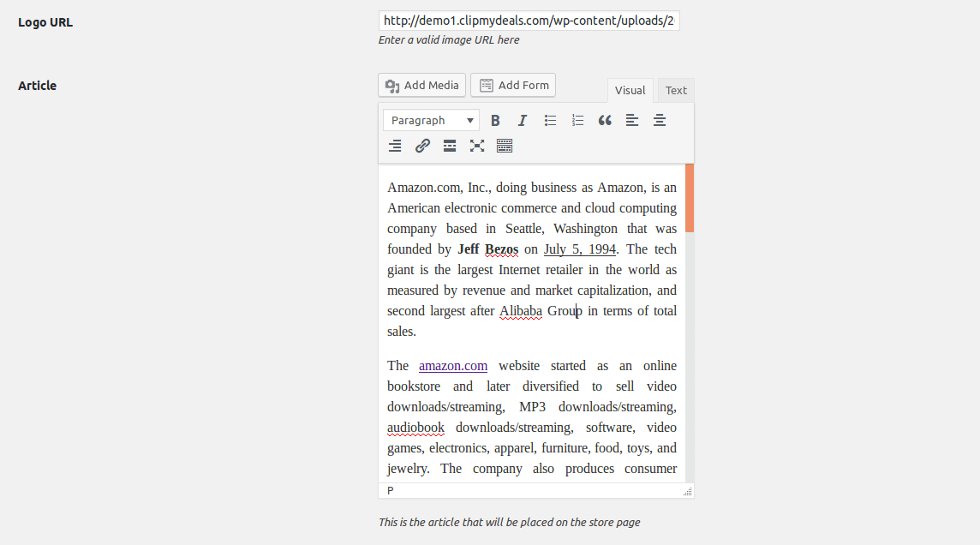Open the Paragraph format dropdown
The width and height of the screenshot is (980, 545).
[x=431, y=121]
